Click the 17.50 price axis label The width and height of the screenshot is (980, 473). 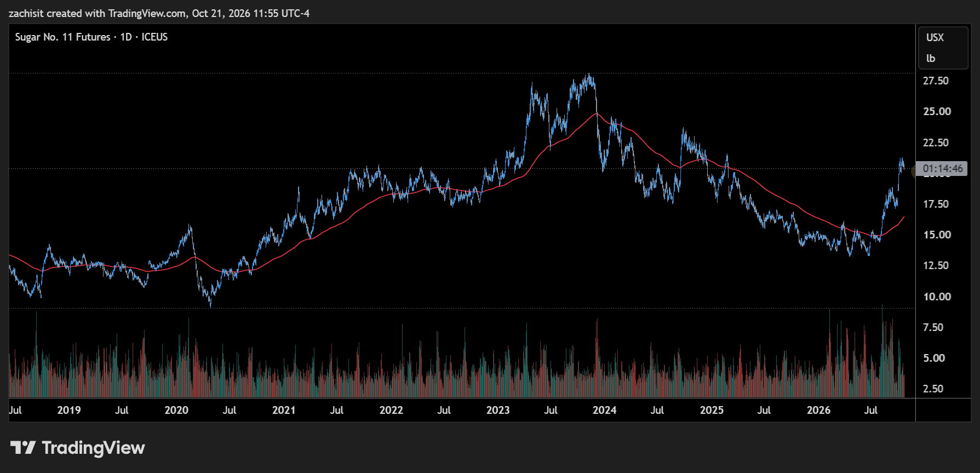(x=936, y=204)
